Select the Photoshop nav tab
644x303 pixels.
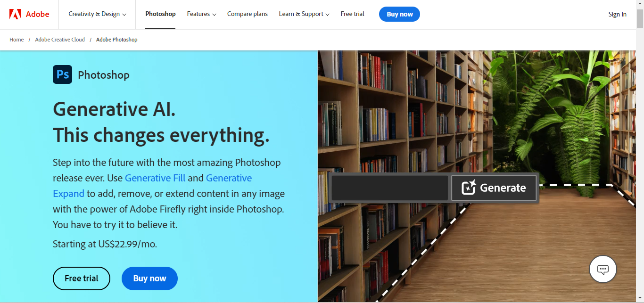tap(160, 14)
